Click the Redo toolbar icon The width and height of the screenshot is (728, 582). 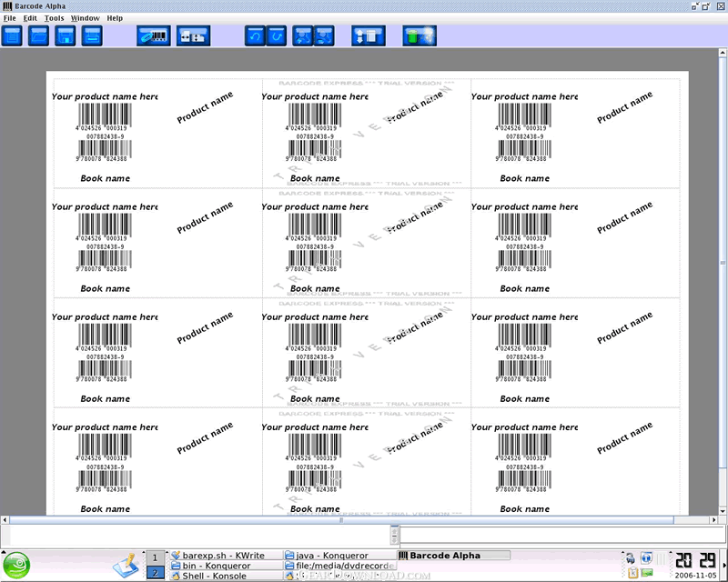click(x=277, y=35)
